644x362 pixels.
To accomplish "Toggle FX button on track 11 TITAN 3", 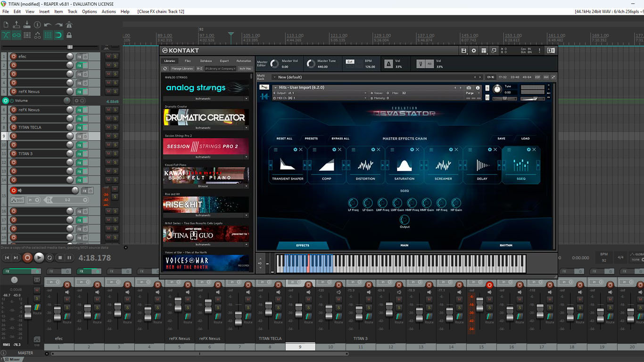I will (79, 154).
